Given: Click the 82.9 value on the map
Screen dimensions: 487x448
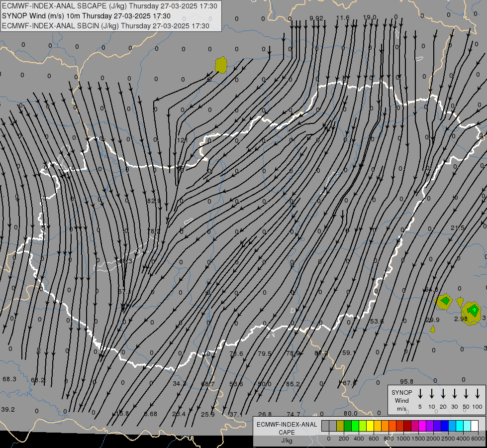Looking at the screenshot, I should (x=154, y=201).
